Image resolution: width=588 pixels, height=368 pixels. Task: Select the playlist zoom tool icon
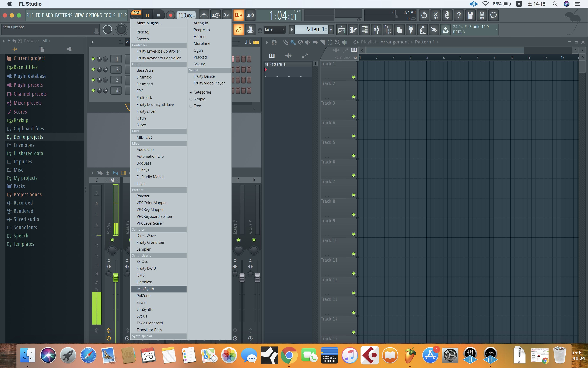click(x=337, y=42)
